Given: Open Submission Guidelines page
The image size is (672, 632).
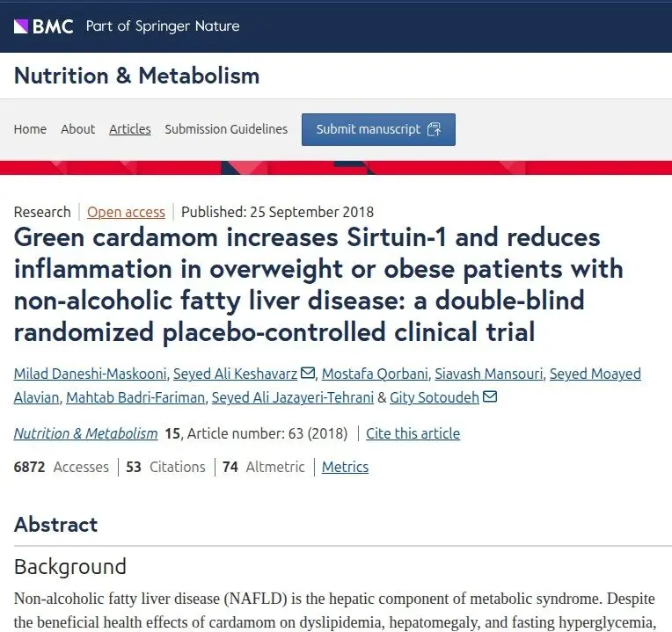Looking at the screenshot, I should (x=226, y=129).
